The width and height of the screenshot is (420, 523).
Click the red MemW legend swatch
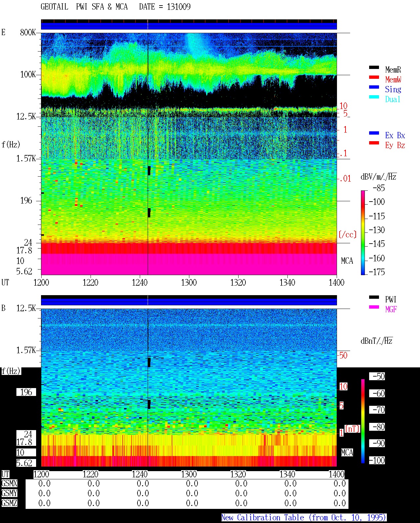coord(374,77)
